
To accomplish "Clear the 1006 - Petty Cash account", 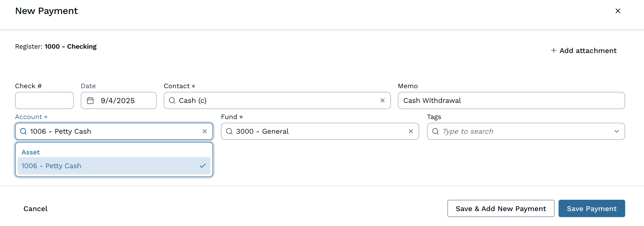I will 204,132.
